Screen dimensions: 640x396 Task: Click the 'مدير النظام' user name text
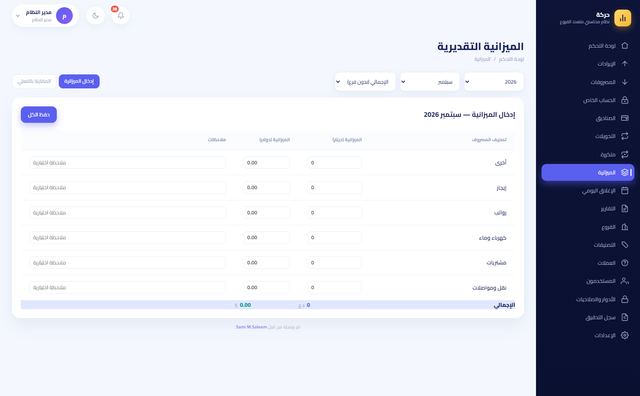coord(39,13)
